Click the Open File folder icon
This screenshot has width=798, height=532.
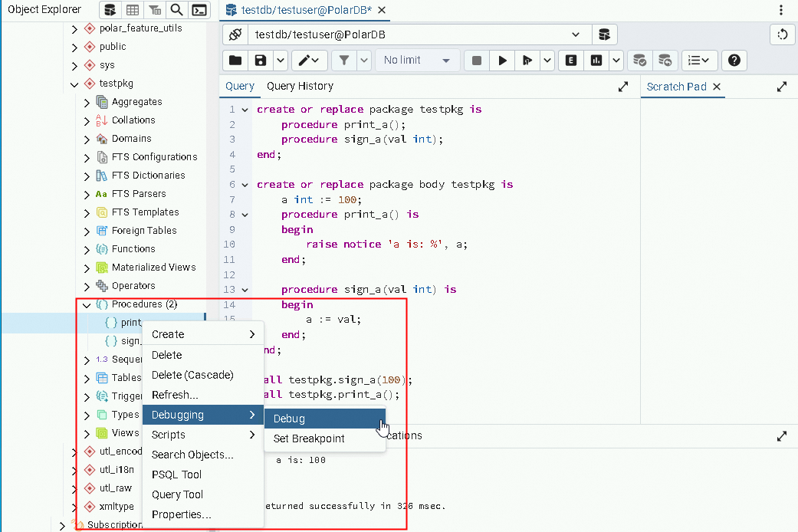pos(235,61)
